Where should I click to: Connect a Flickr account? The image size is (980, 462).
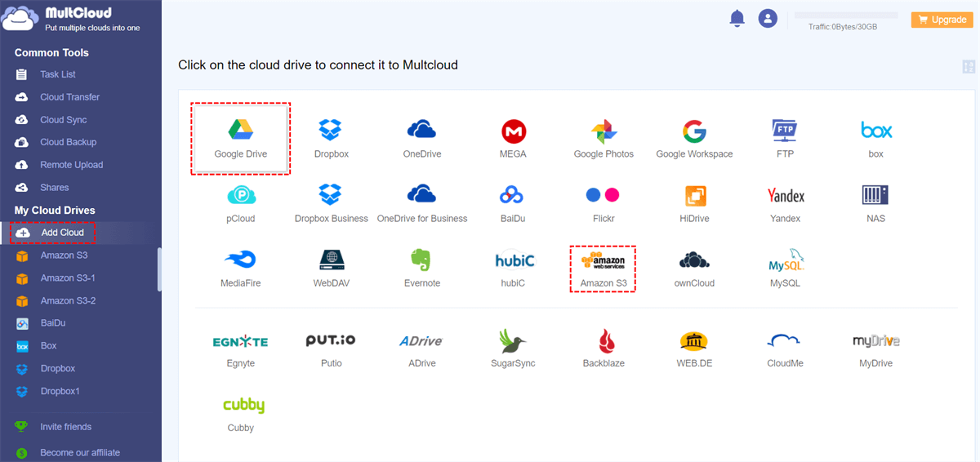[604, 203]
